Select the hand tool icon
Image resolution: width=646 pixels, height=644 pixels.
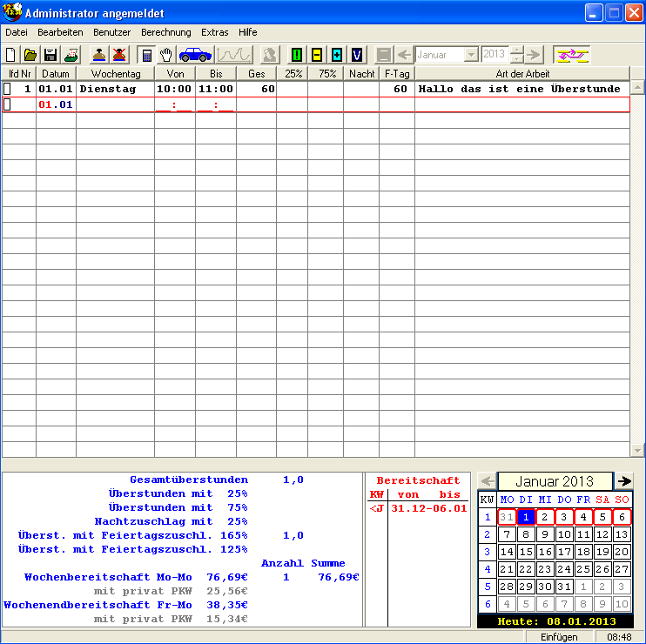pyautogui.click(x=166, y=55)
